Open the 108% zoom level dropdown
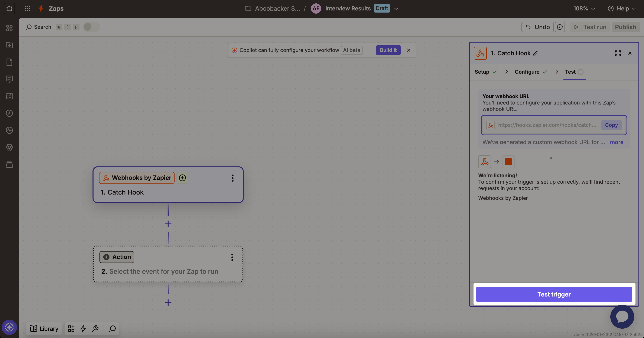This screenshot has height=338, width=644. 584,9
